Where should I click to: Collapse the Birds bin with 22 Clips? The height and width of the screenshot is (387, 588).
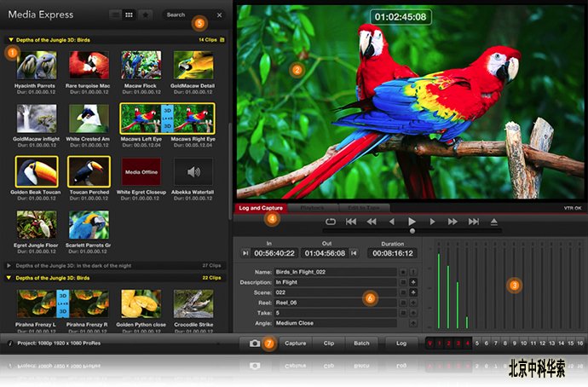coord(9,278)
